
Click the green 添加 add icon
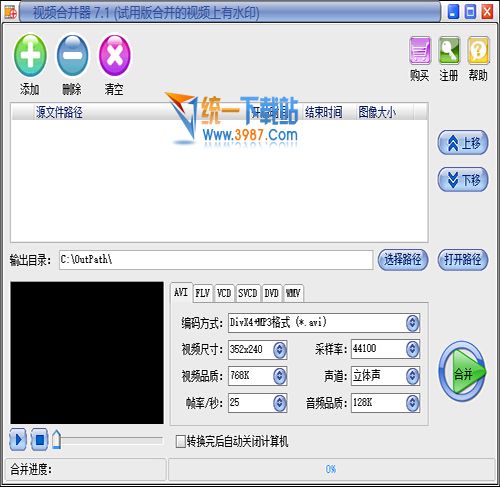[x=30, y=55]
